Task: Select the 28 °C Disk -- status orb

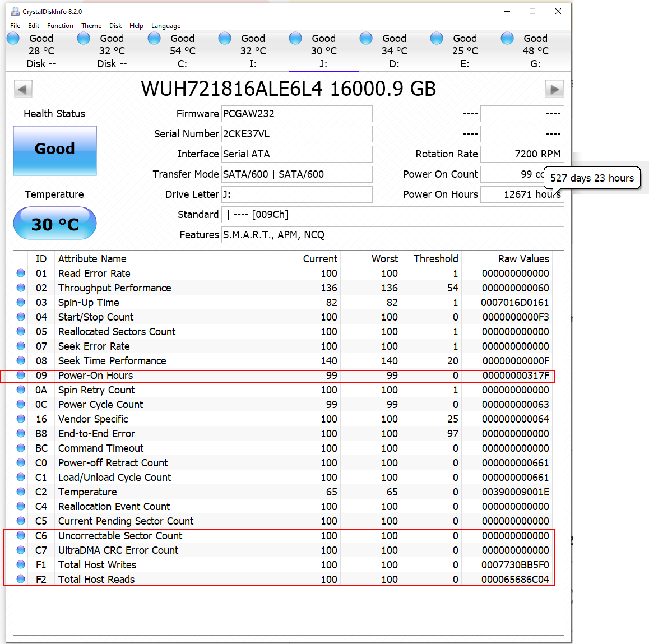Action: pyautogui.click(x=13, y=39)
